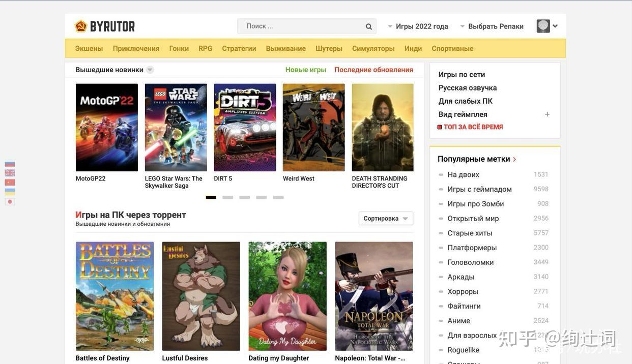Select the UK flag language icon
This screenshot has height=364, width=632.
click(10, 173)
